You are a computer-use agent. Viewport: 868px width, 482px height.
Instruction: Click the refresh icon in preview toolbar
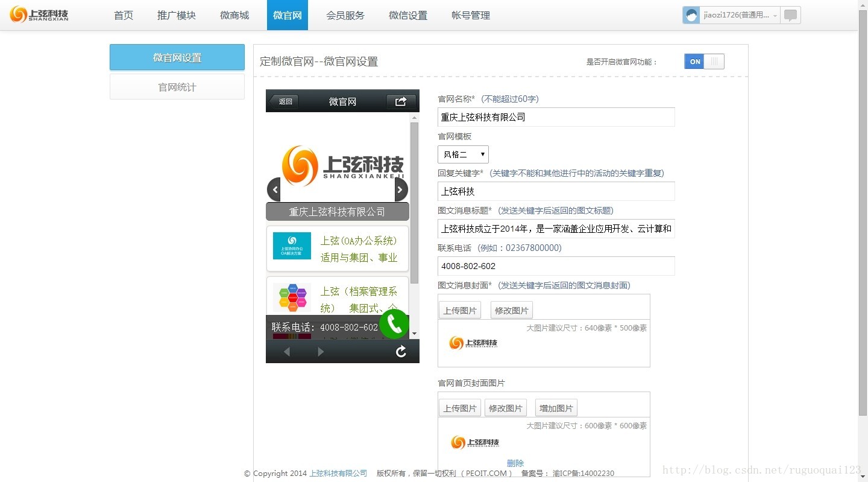click(401, 352)
